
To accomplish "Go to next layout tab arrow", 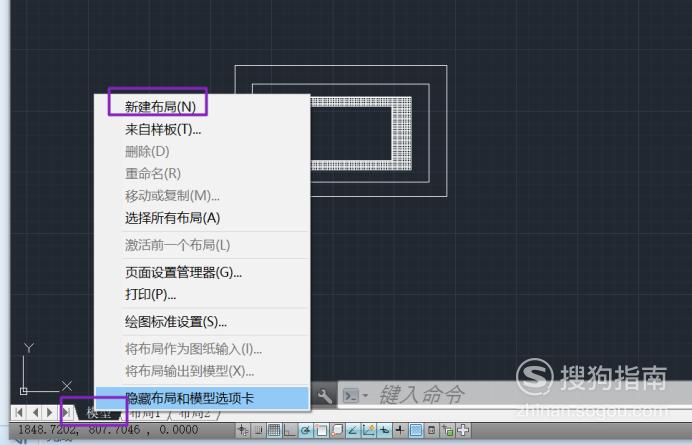I will pyautogui.click(x=50, y=413).
